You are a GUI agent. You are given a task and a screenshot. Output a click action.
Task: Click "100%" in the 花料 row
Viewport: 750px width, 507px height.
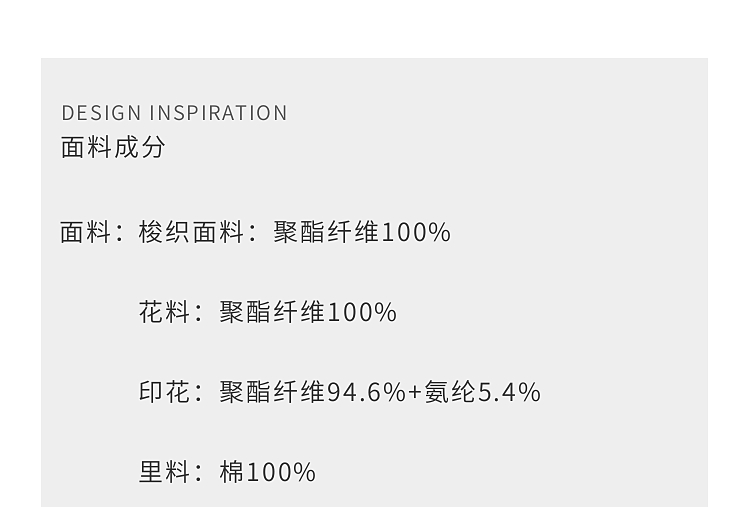click(362, 312)
